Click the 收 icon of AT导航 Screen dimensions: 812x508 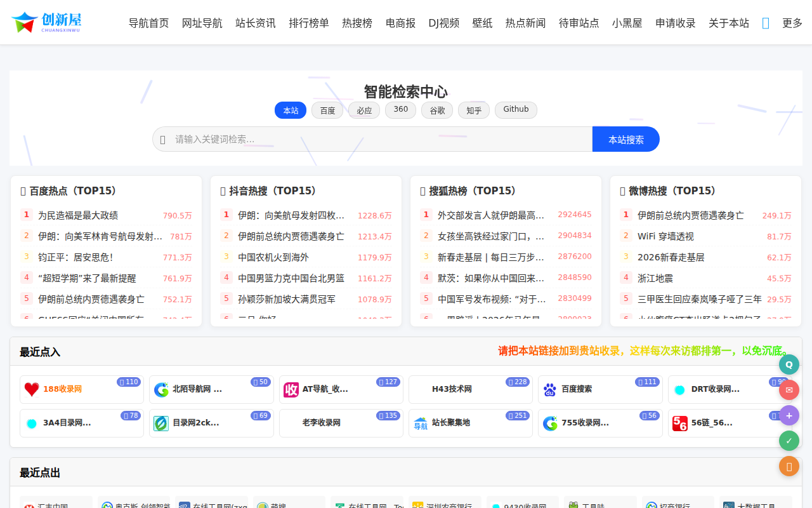[x=291, y=389]
